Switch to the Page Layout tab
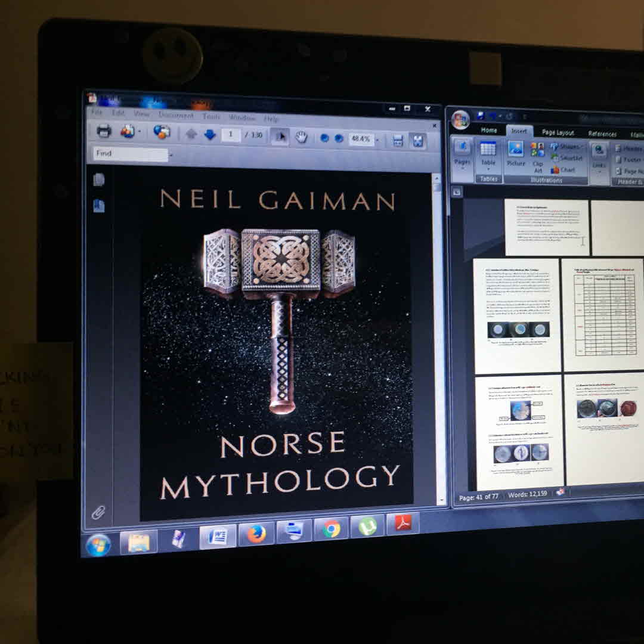Screen dimensions: 644x644 [558, 133]
